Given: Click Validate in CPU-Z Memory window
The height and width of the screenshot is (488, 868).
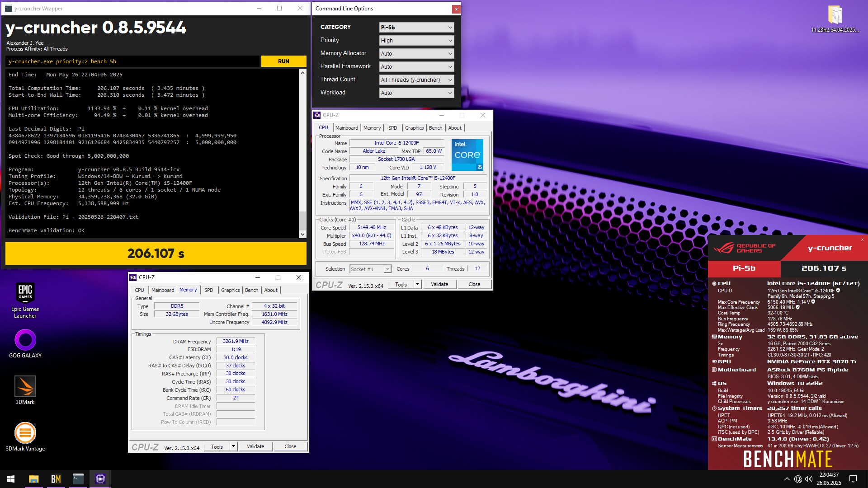Looking at the screenshot, I should point(255,446).
